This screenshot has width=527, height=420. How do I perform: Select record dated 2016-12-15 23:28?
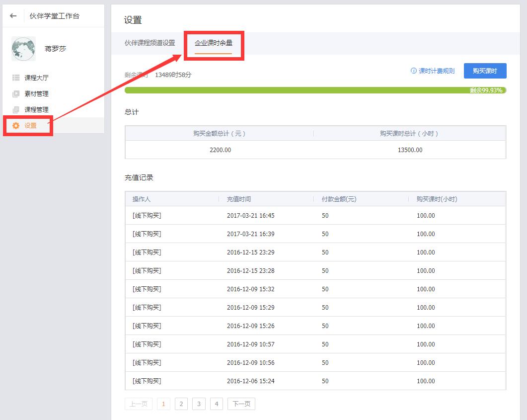[x=315, y=271]
